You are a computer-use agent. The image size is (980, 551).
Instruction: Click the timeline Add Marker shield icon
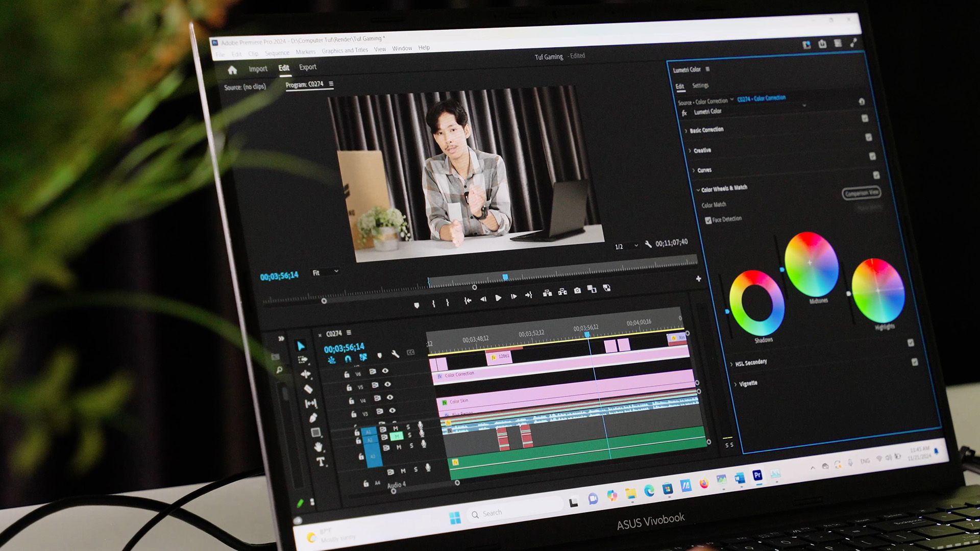(x=379, y=356)
